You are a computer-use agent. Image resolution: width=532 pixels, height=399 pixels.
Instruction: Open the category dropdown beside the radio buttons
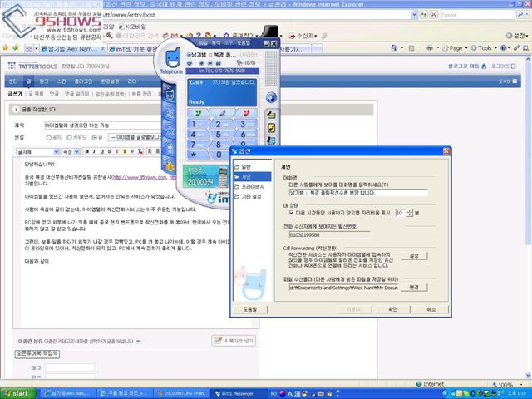(135, 137)
